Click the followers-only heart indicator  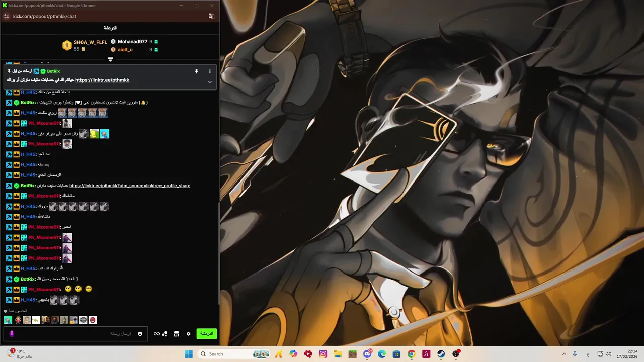[x=6, y=311]
